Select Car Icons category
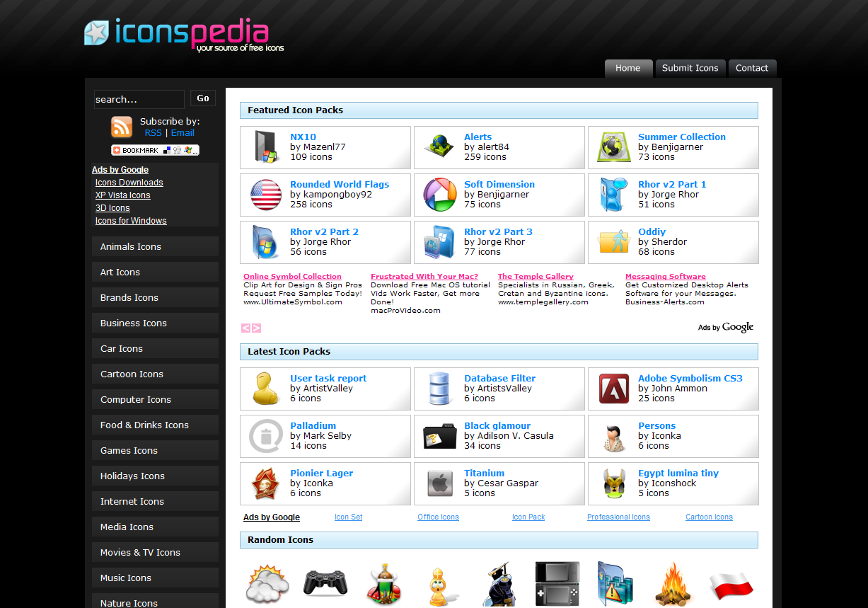868x608 pixels. pyautogui.click(x=155, y=348)
